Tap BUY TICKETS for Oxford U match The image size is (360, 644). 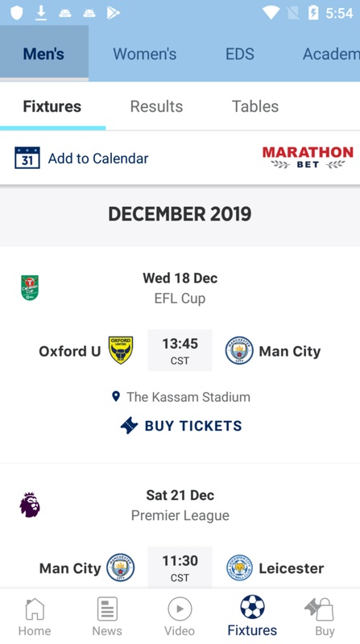point(181,426)
